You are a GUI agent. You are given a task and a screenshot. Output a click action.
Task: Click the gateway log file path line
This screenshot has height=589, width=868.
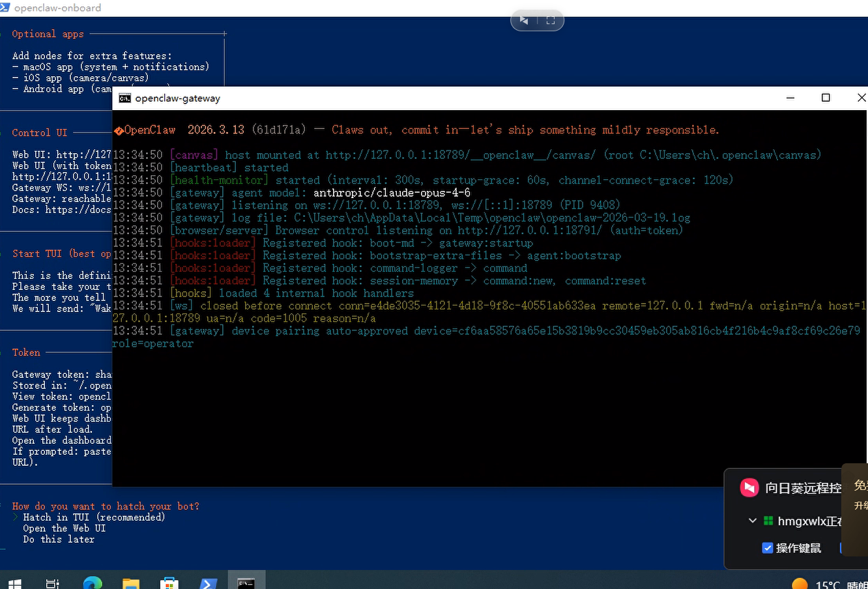[x=401, y=218]
